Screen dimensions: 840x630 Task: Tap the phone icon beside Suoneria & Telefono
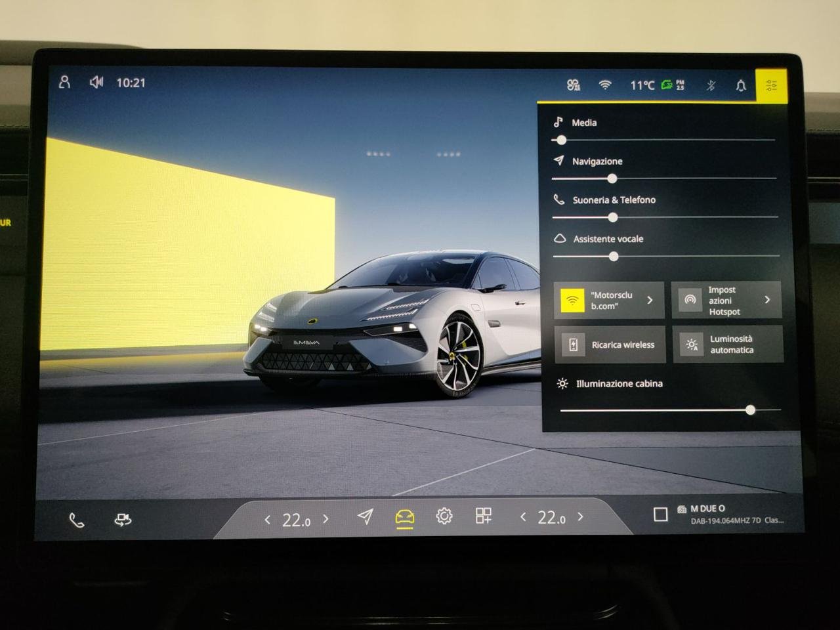click(x=559, y=199)
